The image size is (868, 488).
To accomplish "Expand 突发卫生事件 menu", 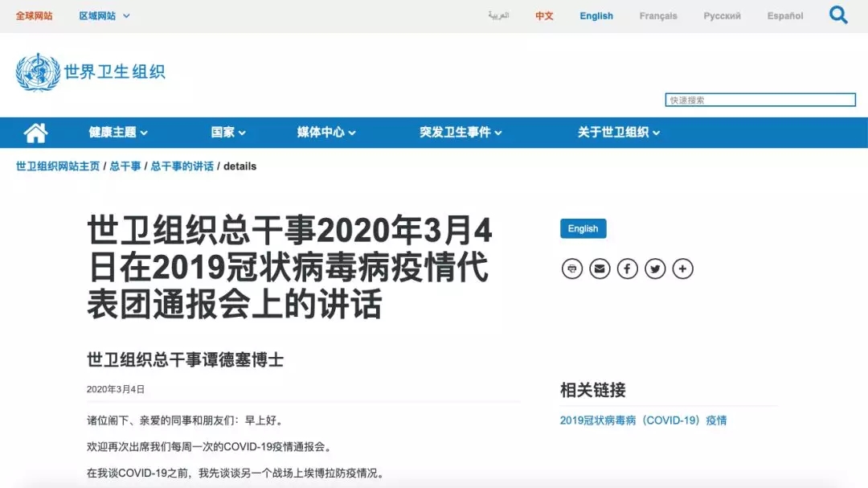I will pos(461,133).
